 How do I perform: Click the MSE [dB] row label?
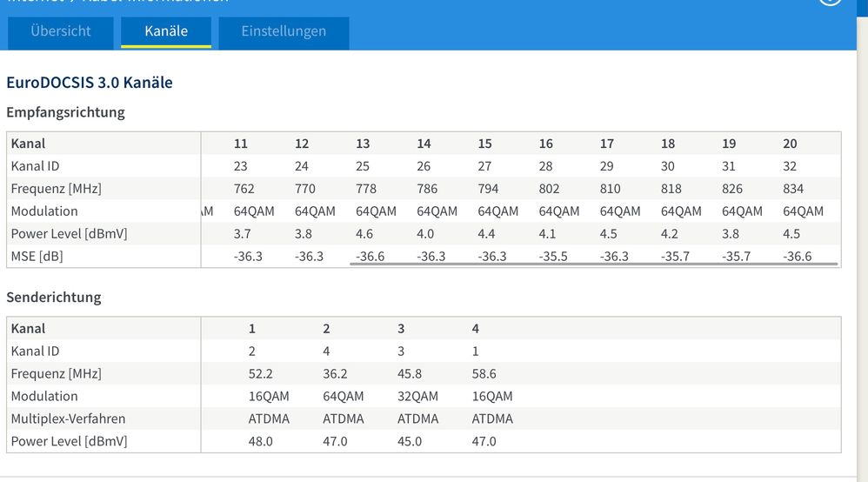coord(37,257)
